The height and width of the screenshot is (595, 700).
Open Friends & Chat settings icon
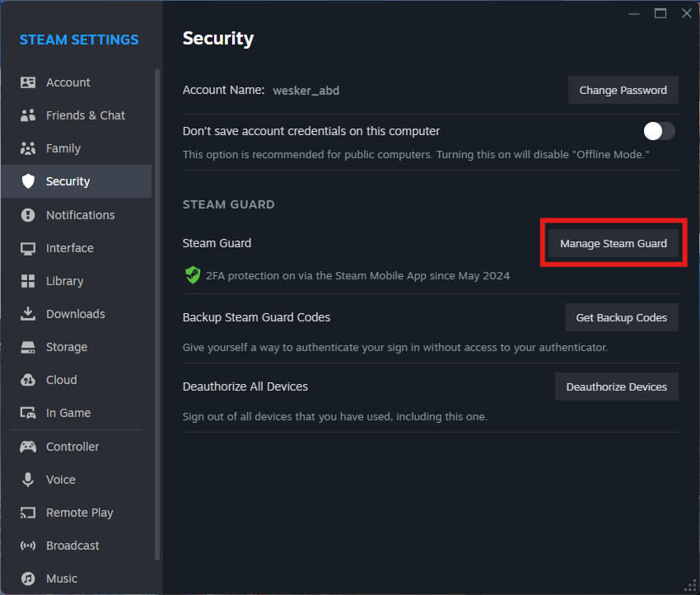[28, 115]
